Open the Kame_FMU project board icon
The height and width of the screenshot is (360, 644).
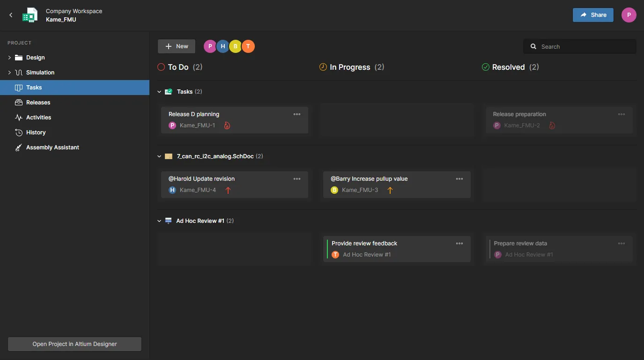30,15
